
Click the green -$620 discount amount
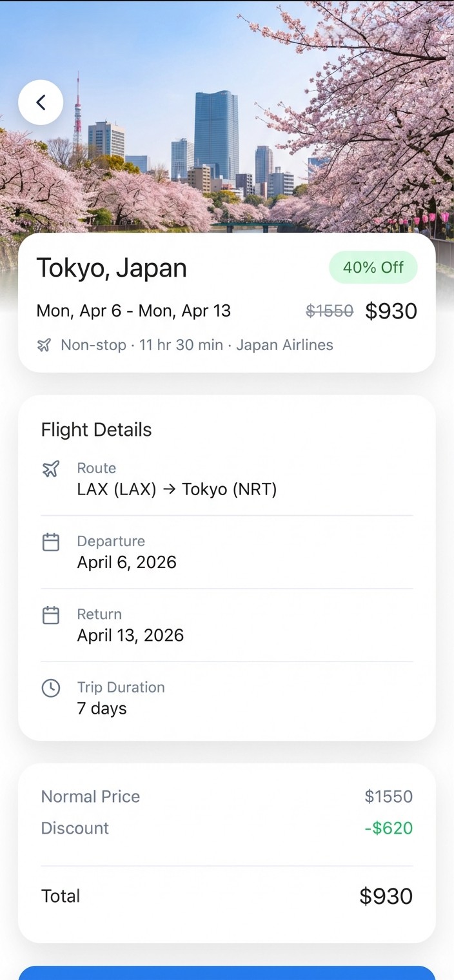388,828
